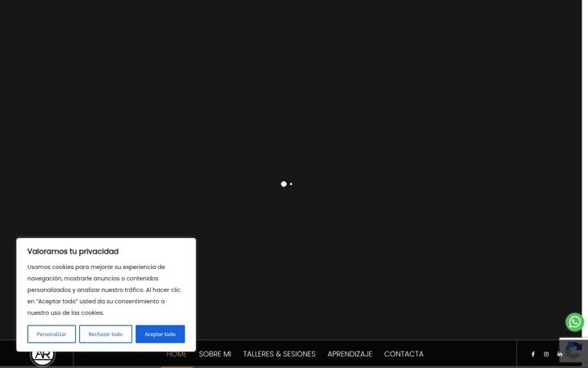Navigate to APRENDIZAJE

[x=350, y=354]
